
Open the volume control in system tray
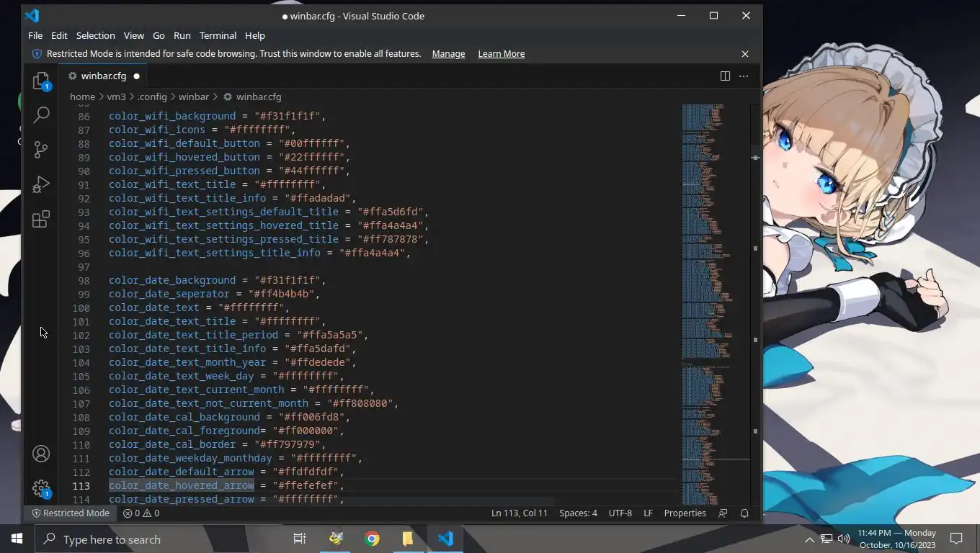844,539
